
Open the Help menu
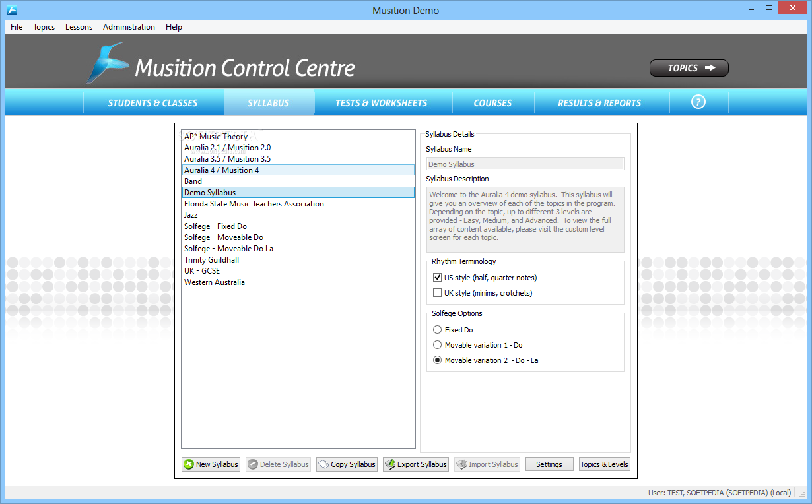point(174,27)
